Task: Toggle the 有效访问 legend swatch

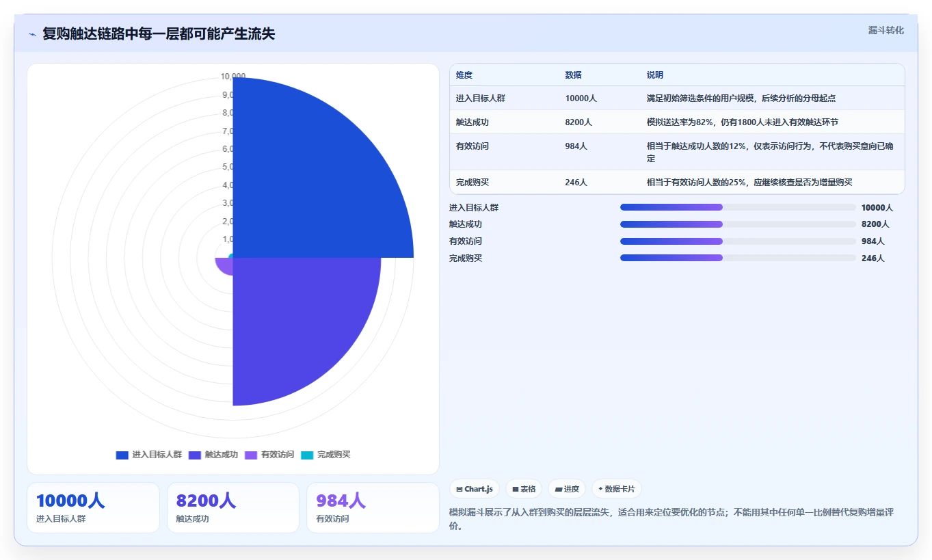Action: [x=251, y=455]
